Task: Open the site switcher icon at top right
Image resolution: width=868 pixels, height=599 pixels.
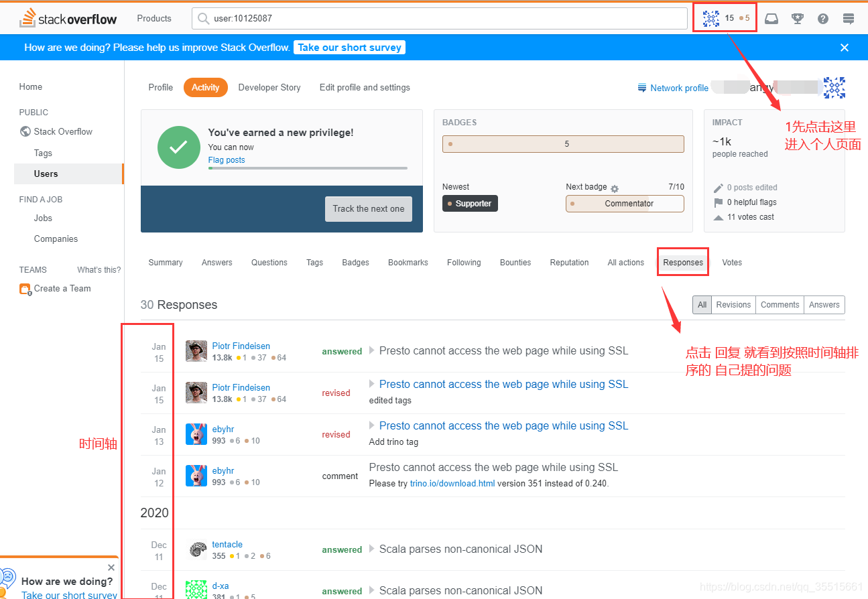Action: click(x=848, y=19)
